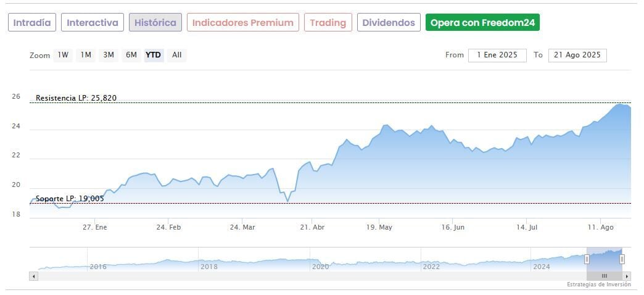The height and width of the screenshot is (295, 644).
Task: Click the navigator scroll right arrow
Action: [x=627, y=276]
